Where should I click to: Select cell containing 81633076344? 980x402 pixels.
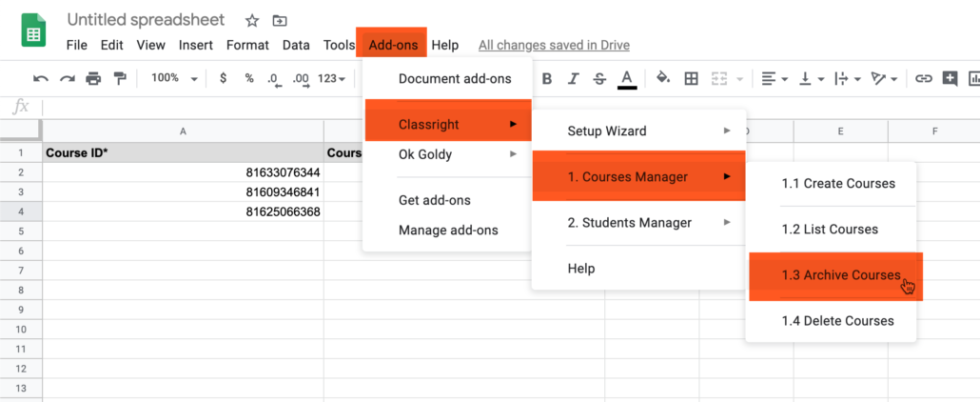183,172
